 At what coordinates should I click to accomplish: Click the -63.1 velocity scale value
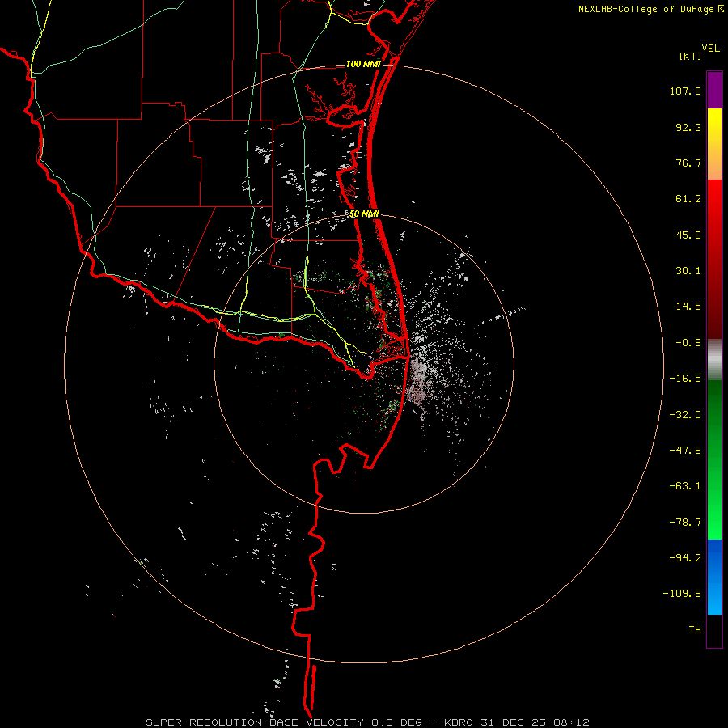[685, 486]
